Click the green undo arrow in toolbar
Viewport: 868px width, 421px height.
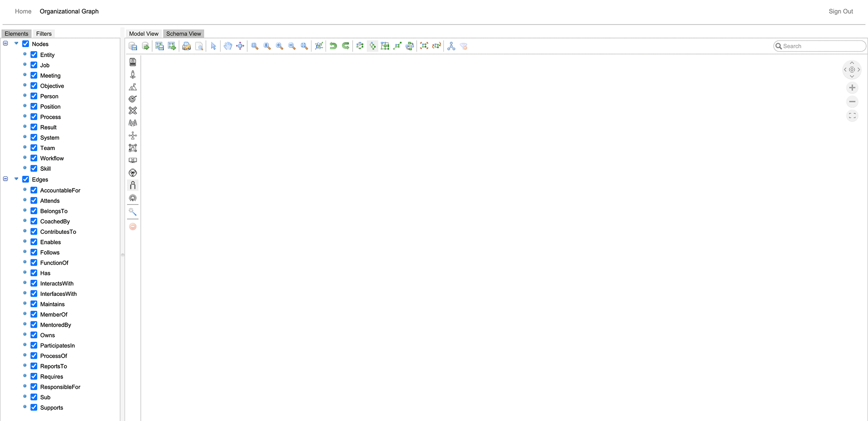coord(333,46)
